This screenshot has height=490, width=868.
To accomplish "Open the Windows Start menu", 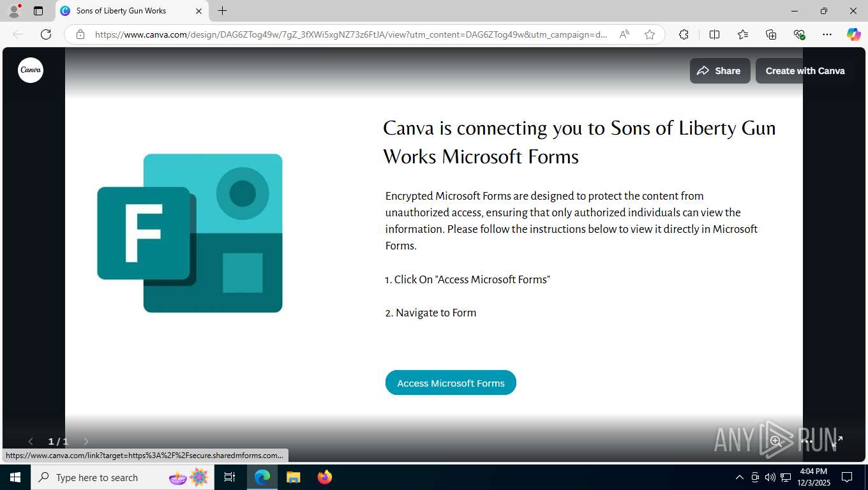I will (x=15, y=477).
